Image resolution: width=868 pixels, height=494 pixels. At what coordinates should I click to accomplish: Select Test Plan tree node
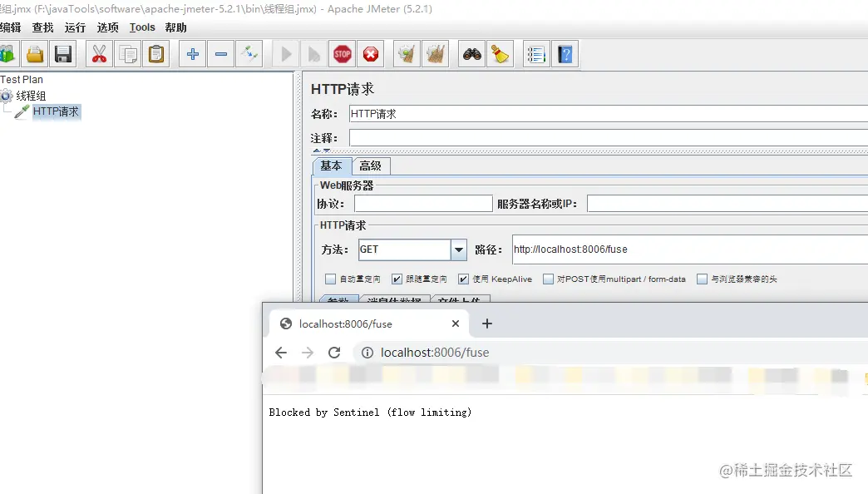pos(22,80)
